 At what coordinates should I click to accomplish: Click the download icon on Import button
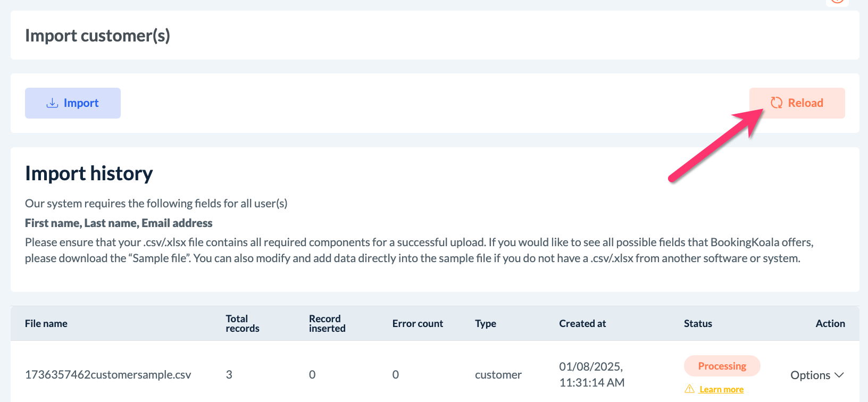pos(52,103)
